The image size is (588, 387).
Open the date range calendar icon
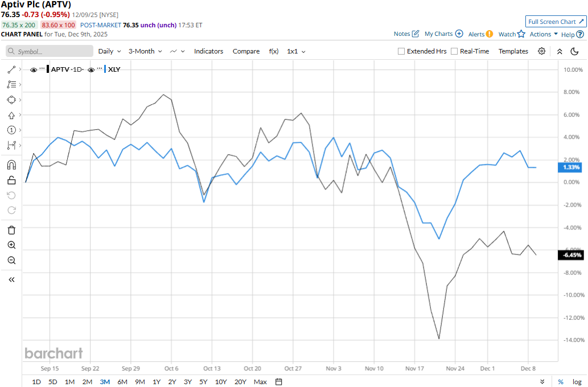pos(278,382)
